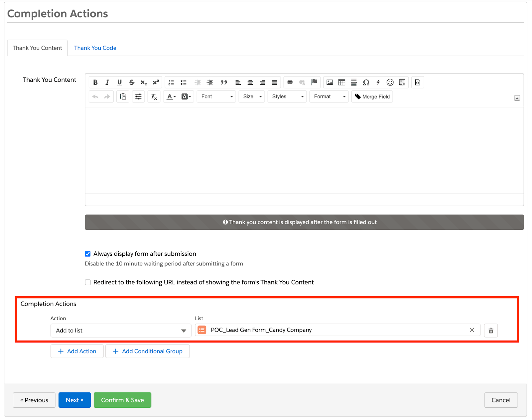The image size is (532, 420).
Task: Paste from clipboard icon
Action: 123,96
